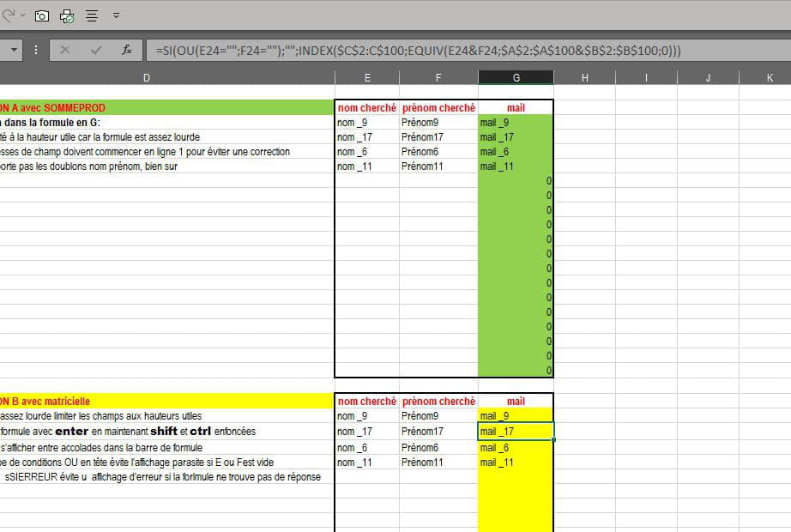This screenshot has width=791, height=532.
Task: Select green 'mail _6' cell
Action: coord(516,151)
